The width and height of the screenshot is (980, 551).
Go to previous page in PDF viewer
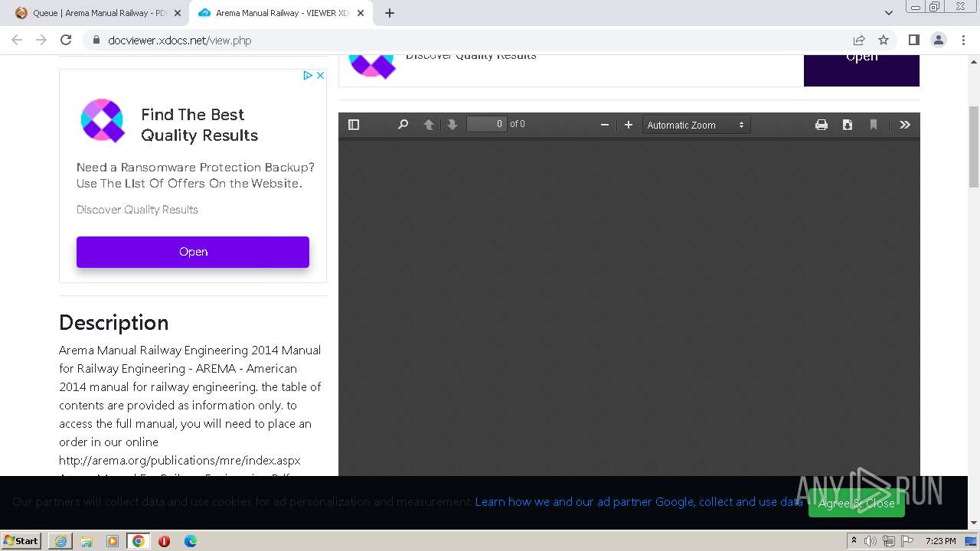coord(429,125)
